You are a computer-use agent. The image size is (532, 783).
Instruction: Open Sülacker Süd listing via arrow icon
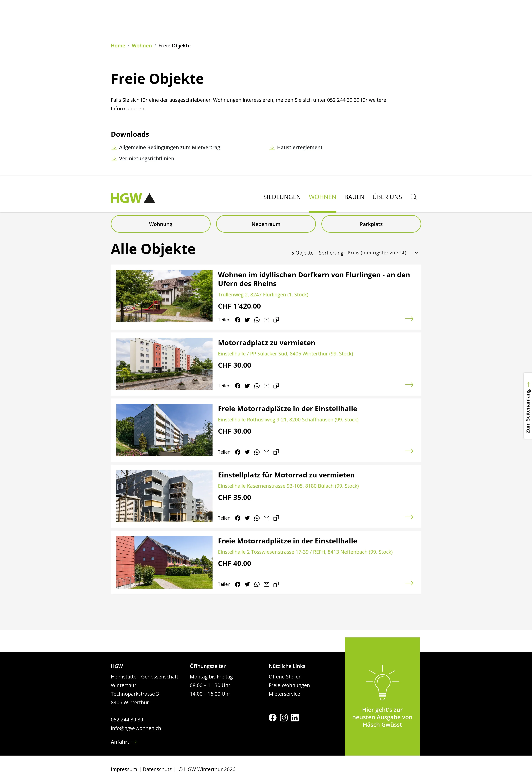click(x=409, y=384)
